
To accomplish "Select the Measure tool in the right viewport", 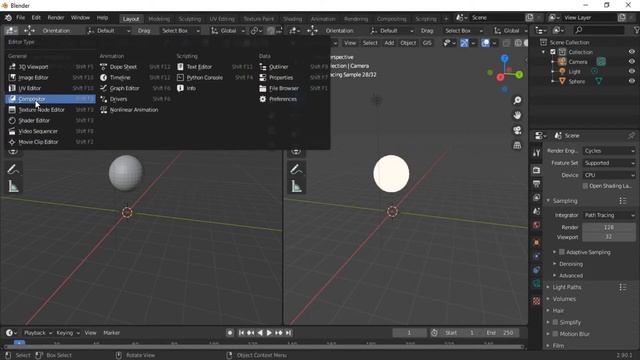I will 296,187.
